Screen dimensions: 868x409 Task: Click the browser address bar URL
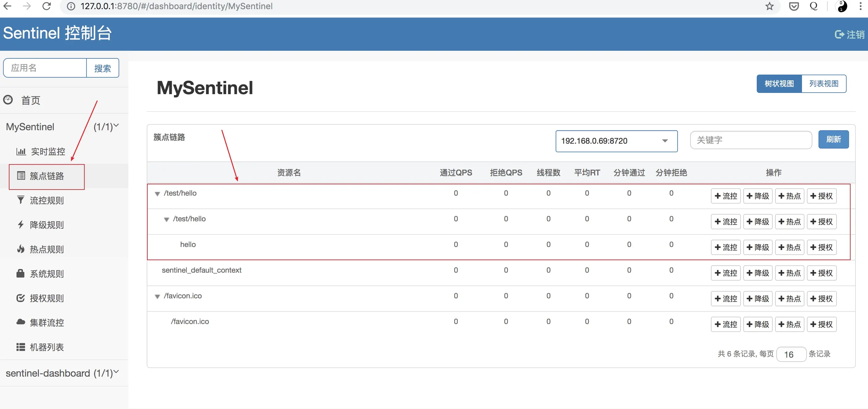(x=176, y=6)
